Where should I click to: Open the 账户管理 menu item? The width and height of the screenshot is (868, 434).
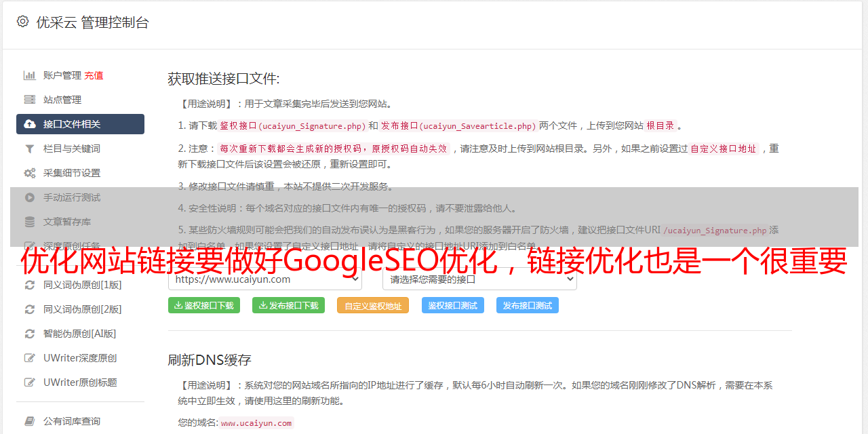pos(62,75)
